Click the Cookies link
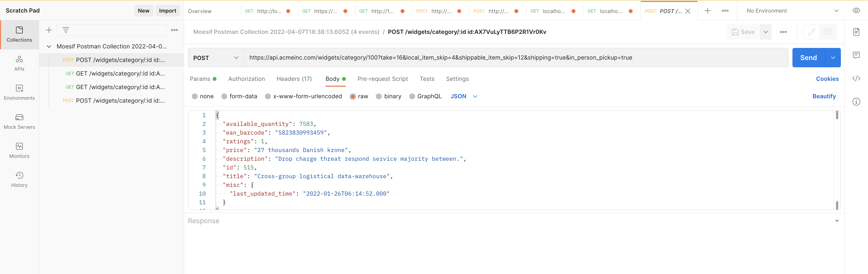The image size is (868, 274). (827, 79)
